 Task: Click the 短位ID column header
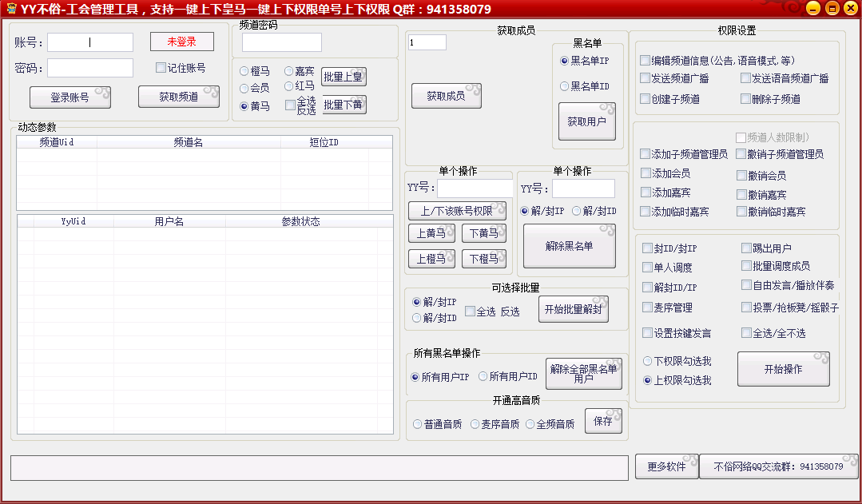tap(324, 142)
